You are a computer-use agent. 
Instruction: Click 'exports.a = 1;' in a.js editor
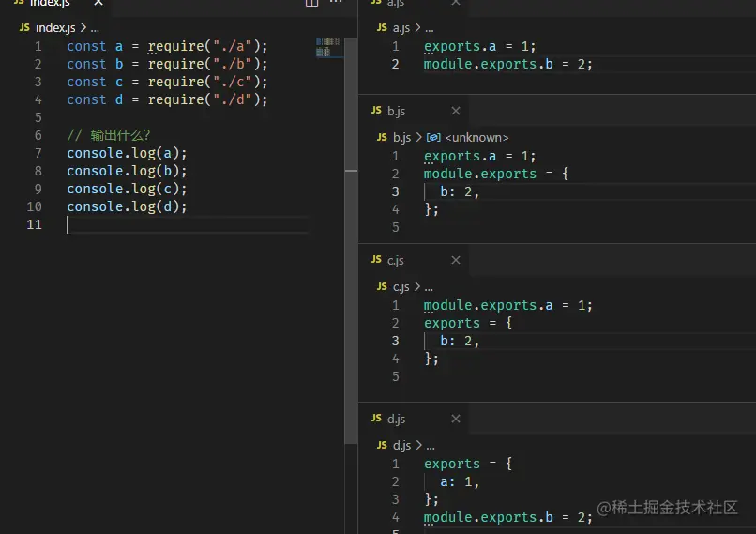coord(479,47)
